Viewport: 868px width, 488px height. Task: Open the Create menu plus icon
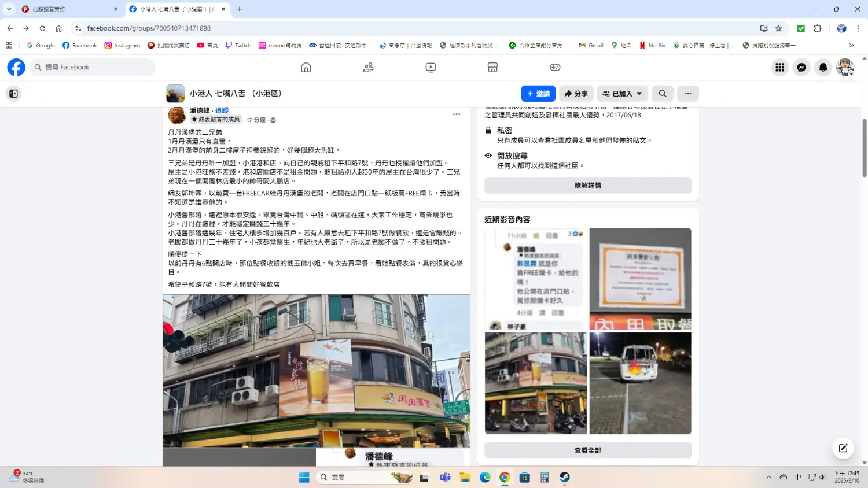pyautogui.click(x=554, y=67)
